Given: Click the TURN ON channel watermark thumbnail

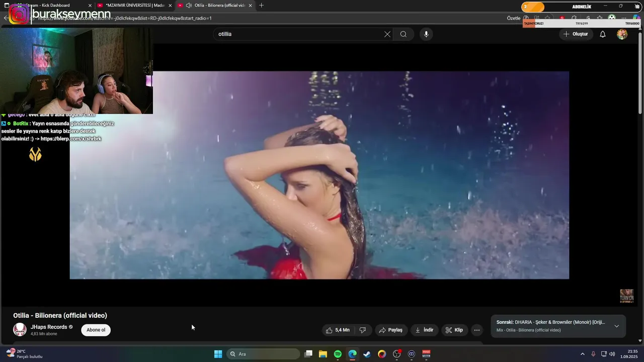Looking at the screenshot, I should point(626,296).
